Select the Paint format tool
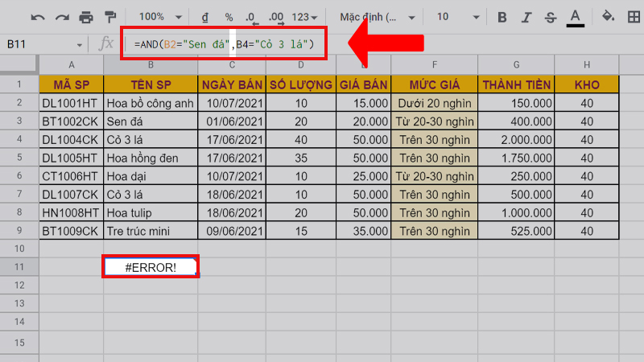Viewport: 644px width, 362px height. 110,17
